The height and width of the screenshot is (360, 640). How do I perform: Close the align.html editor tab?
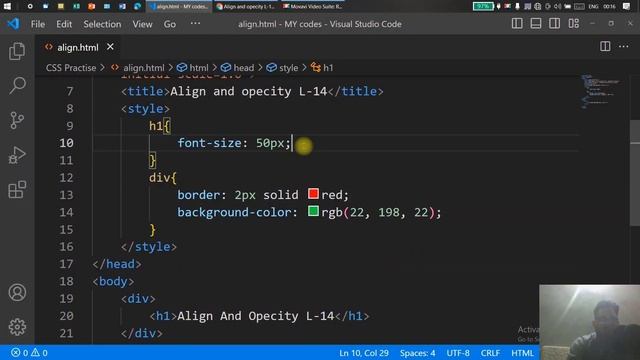(110, 47)
